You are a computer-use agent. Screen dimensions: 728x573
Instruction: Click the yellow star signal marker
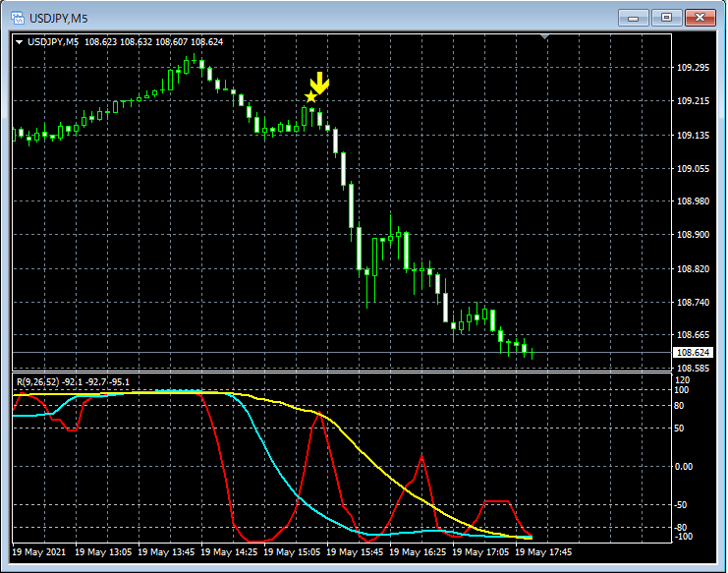click(310, 97)
